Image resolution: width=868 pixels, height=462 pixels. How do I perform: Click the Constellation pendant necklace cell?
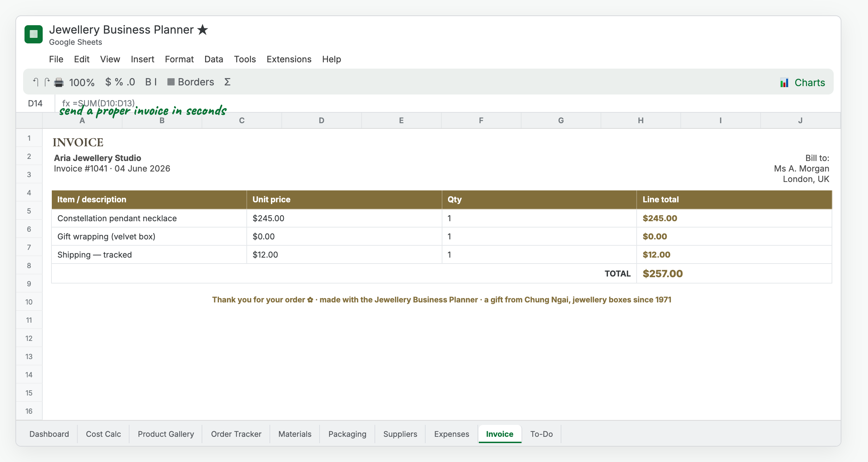point(149,218)
